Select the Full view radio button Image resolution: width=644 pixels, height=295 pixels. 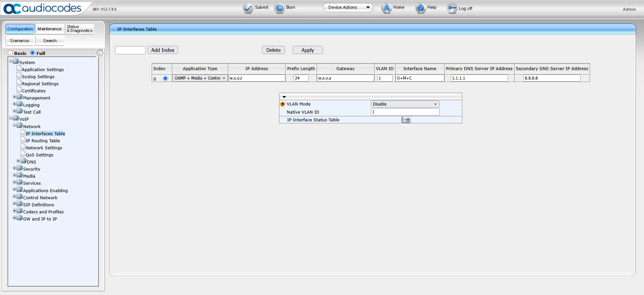(x=33, y=53)
